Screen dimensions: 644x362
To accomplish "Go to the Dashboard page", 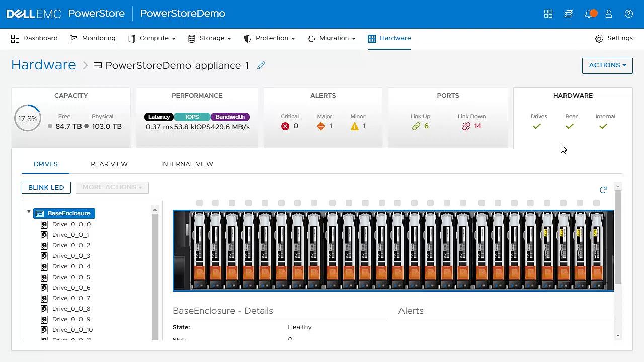I will 34,38.
